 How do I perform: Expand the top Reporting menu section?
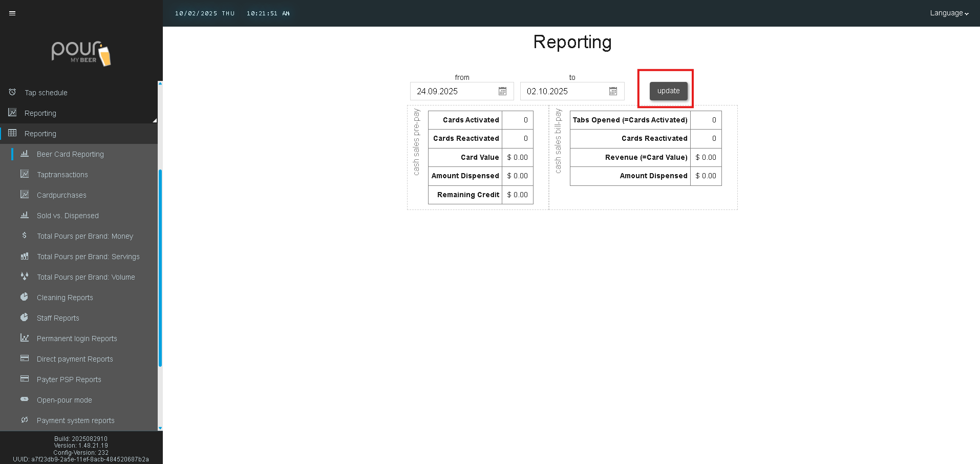pos(40,113)
